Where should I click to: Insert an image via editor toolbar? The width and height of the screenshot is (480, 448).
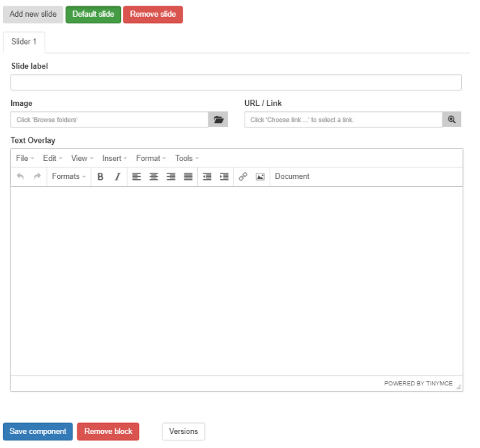260,177
